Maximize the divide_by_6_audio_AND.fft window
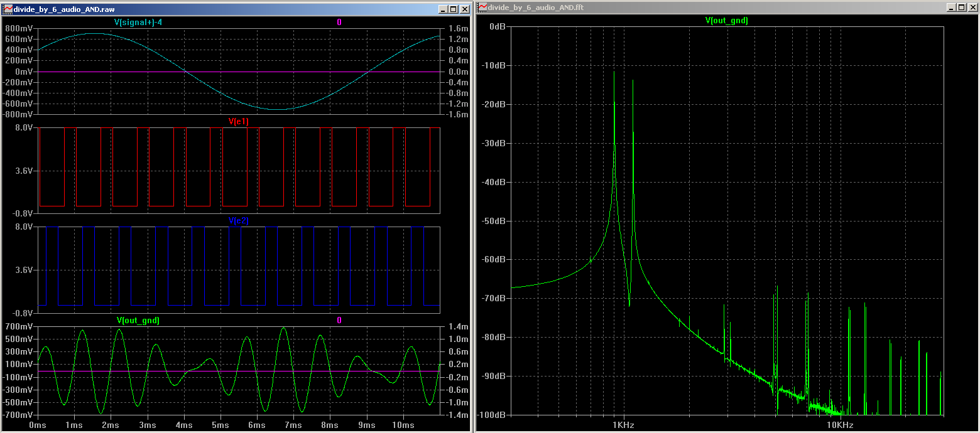 (961, 8)
